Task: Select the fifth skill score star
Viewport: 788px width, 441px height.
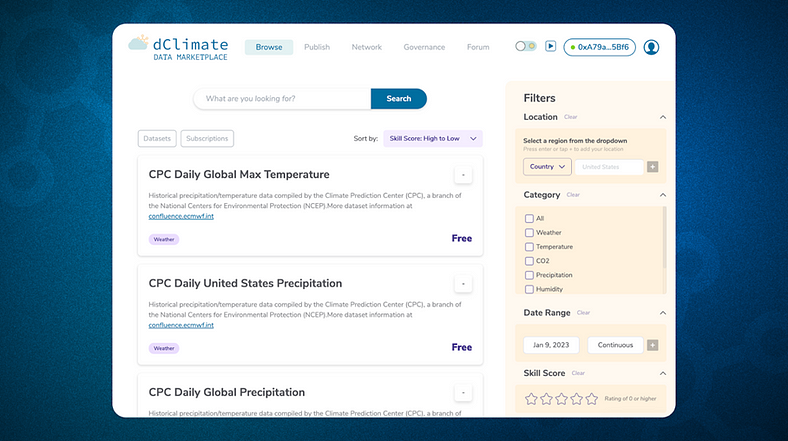Action: click(592, 399)
